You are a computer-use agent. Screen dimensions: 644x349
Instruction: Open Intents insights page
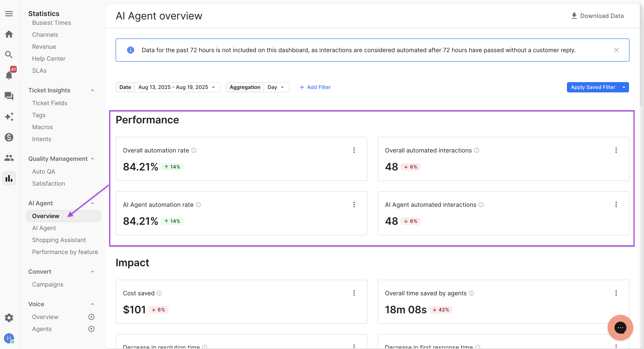click(42, 139)
